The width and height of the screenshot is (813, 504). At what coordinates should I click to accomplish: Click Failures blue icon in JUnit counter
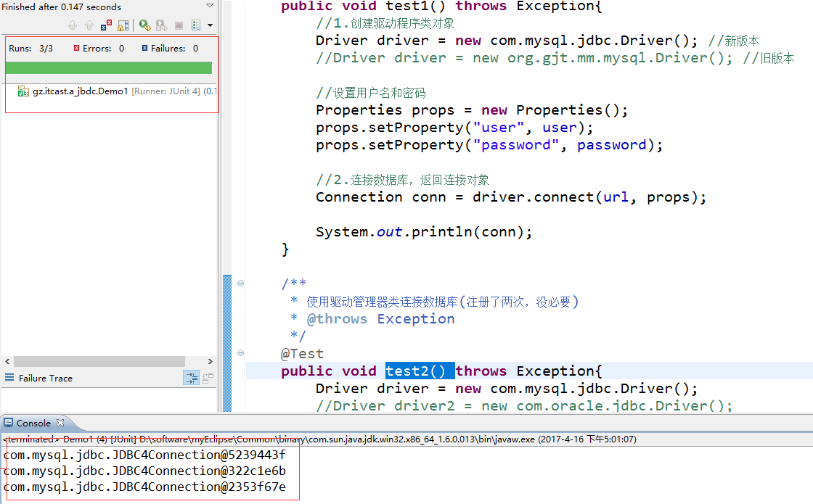144,48
